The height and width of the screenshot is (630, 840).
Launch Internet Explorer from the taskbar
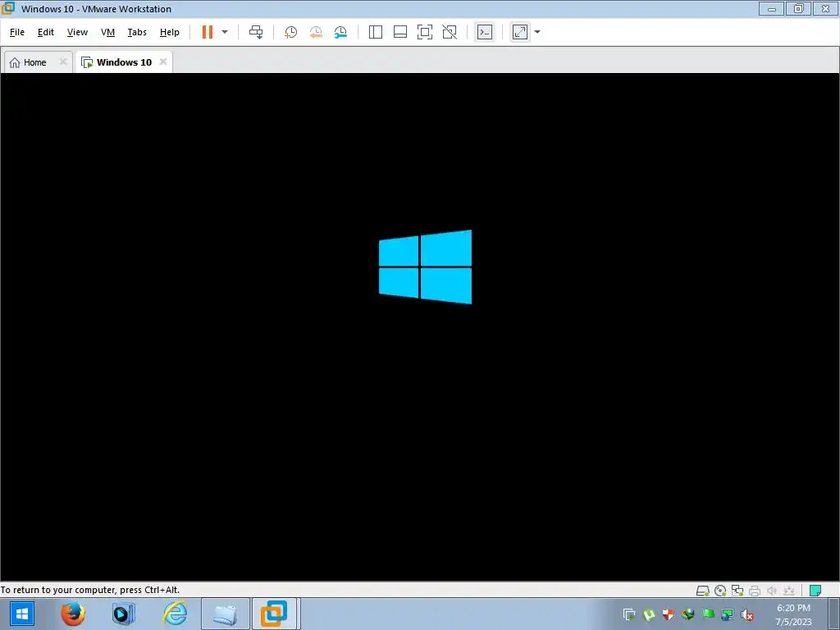point(176,614)
